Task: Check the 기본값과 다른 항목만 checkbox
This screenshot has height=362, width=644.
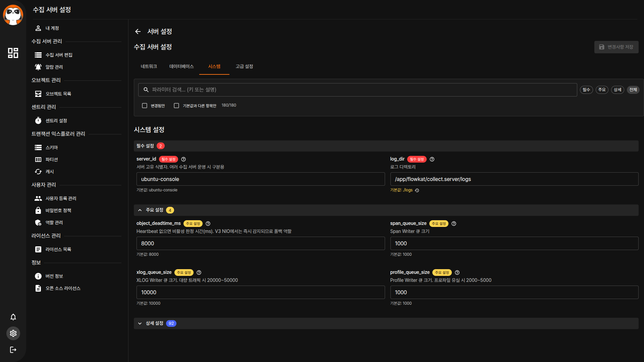Action: pos(176,106)
